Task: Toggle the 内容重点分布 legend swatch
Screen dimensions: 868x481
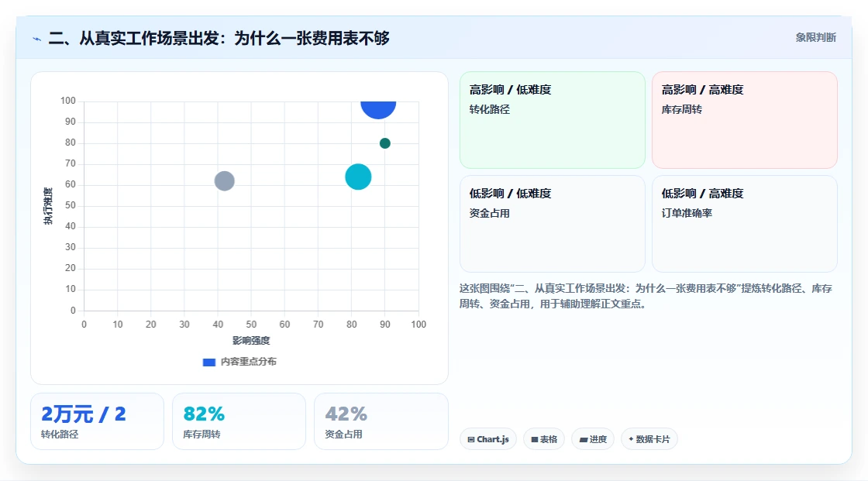Action: 208,362
